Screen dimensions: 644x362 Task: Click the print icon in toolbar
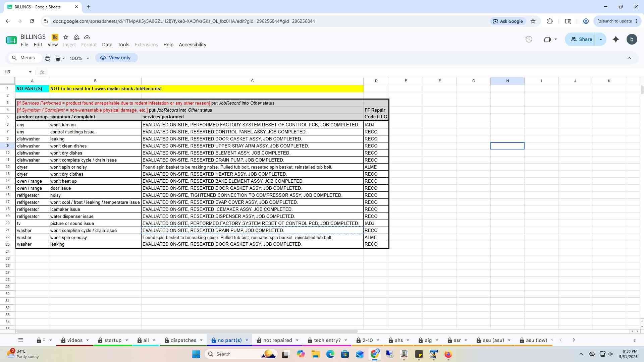point(48,58)
